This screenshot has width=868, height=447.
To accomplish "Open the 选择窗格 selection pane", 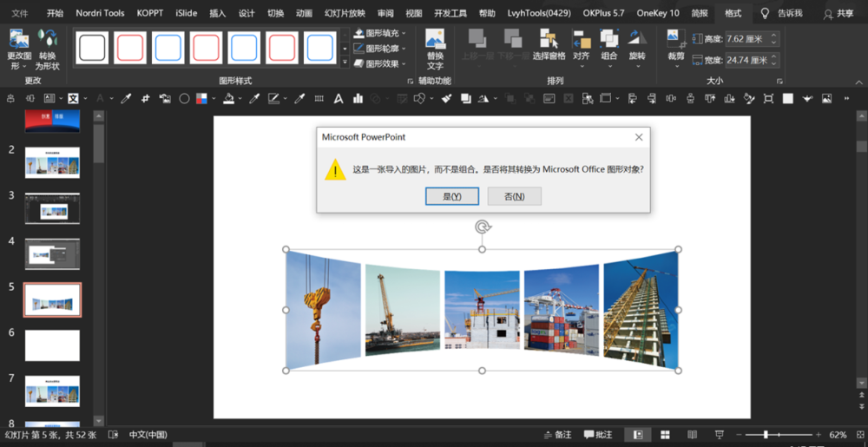I will 549,39.
